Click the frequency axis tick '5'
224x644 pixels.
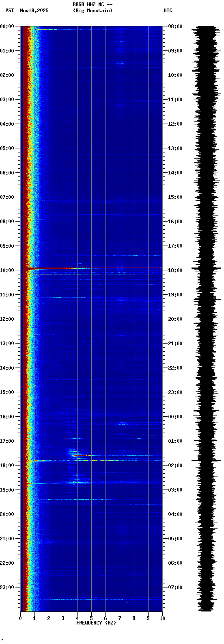(x=91, y=618)
